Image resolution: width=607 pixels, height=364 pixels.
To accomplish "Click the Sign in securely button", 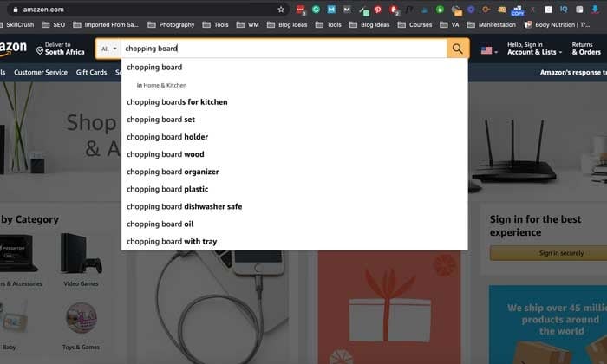I will pos(548,253).
